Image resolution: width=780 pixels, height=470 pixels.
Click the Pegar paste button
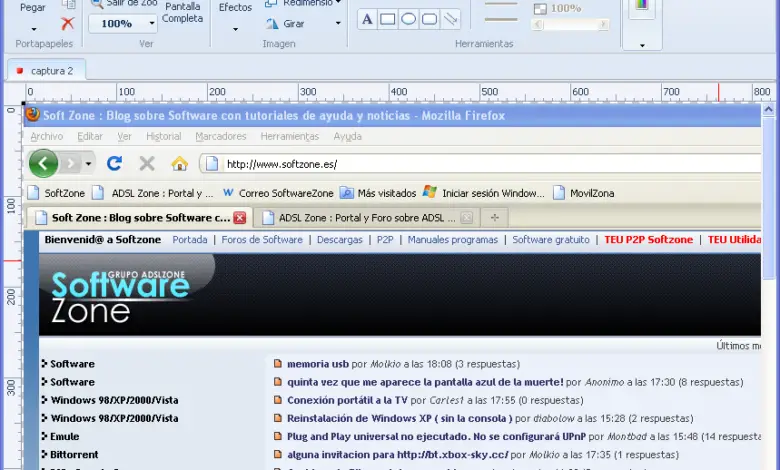33,7
